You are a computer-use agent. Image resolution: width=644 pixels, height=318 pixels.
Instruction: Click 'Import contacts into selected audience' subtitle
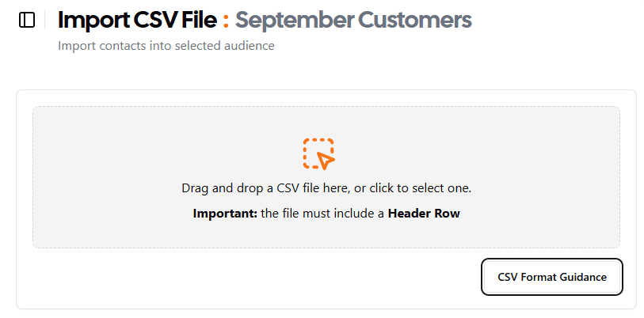(x=166, y=46)
